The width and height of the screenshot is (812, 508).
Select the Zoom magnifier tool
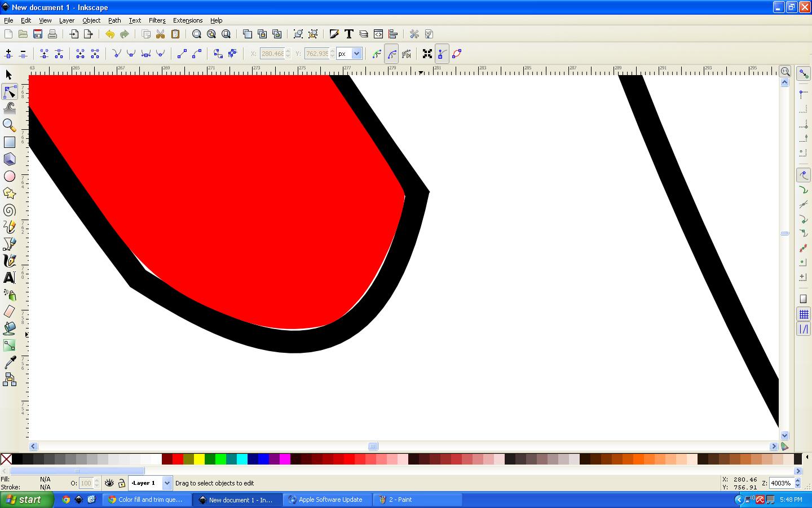(9, 125)
